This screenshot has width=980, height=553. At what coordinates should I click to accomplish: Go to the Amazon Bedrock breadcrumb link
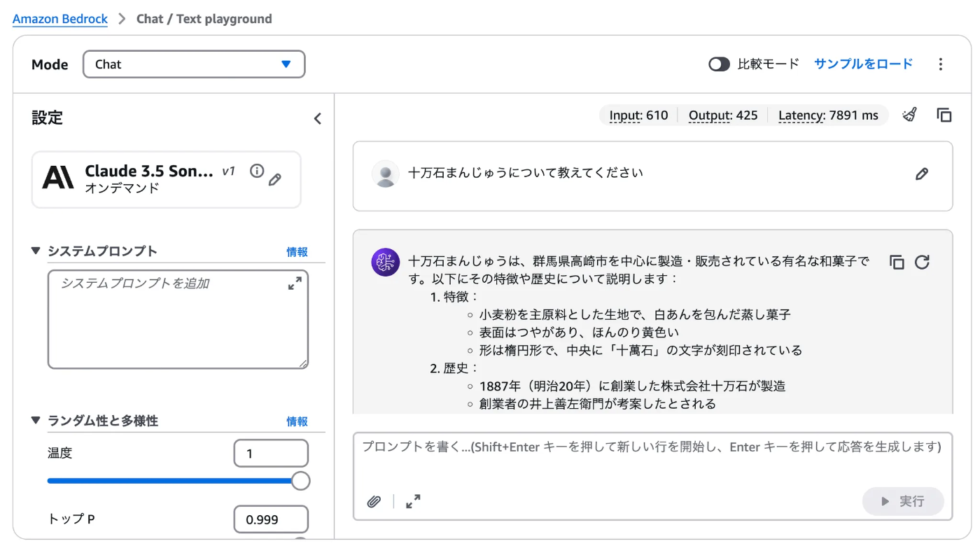coord(60,19)
